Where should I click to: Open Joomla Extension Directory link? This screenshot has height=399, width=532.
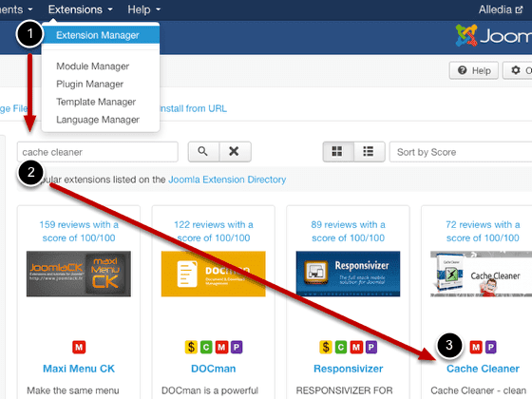[227, 180]
